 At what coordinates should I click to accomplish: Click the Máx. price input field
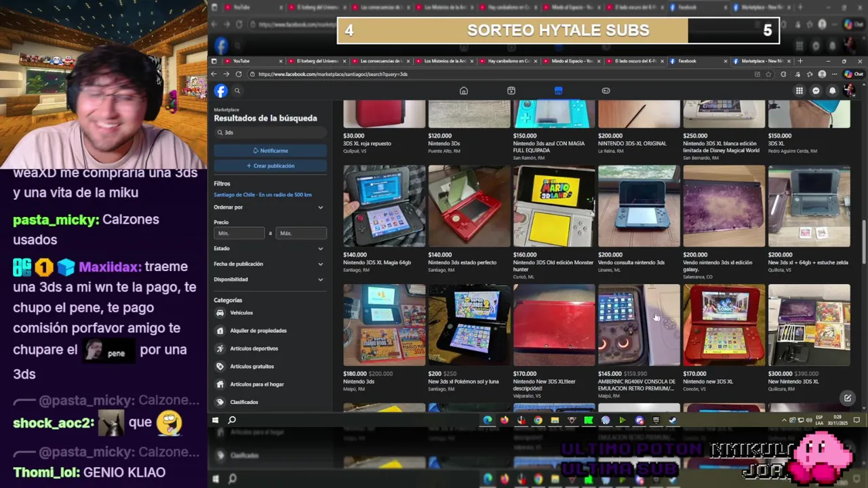tap(301, 233)
